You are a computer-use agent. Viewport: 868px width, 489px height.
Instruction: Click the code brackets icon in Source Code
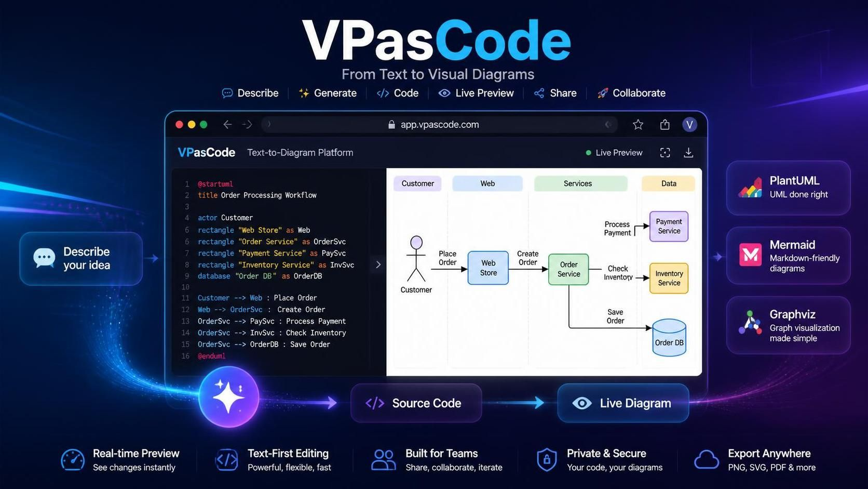[375, 403]
